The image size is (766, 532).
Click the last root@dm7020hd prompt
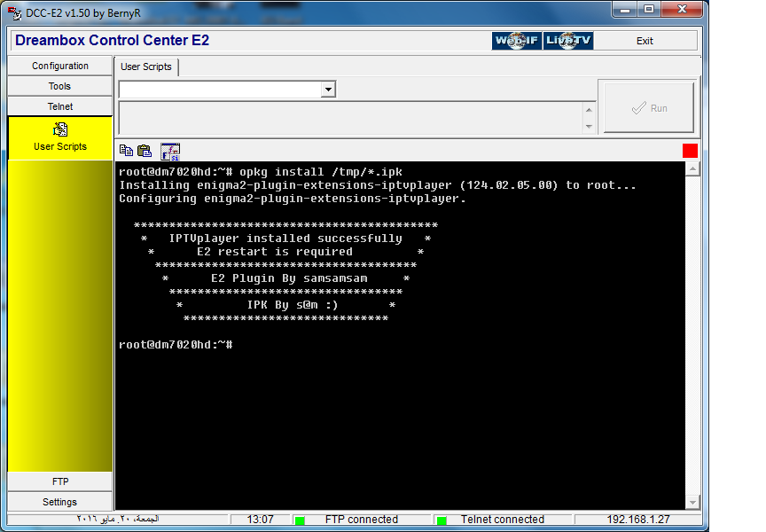176,345
